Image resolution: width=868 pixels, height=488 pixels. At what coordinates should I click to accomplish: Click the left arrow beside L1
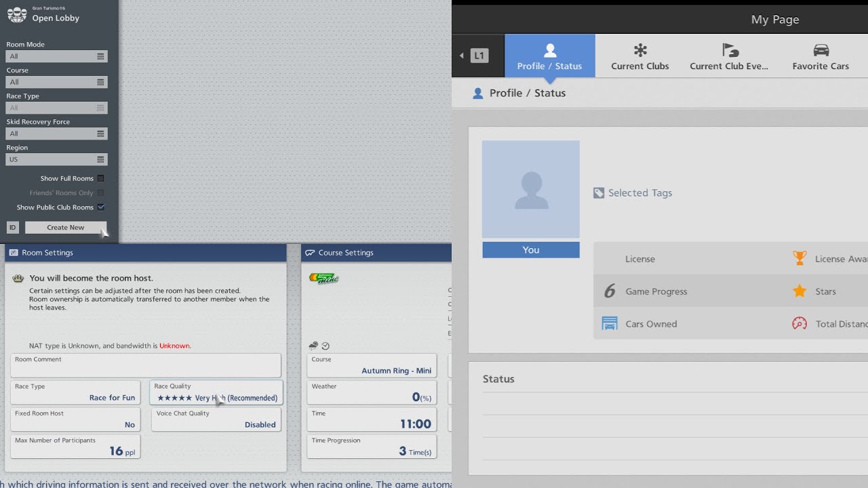tap(462, 56)
